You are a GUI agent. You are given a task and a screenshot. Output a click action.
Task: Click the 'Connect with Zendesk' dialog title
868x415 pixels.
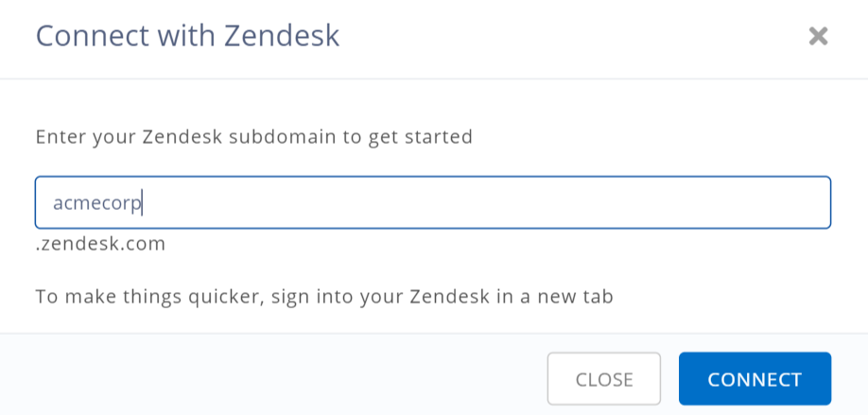(x=187, y=36)
